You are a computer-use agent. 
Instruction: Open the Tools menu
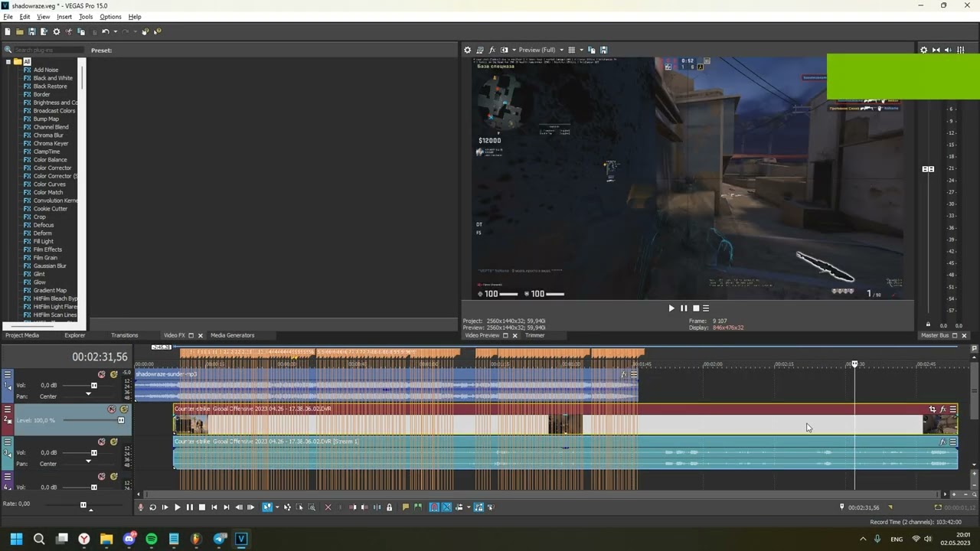pos(86,17)
